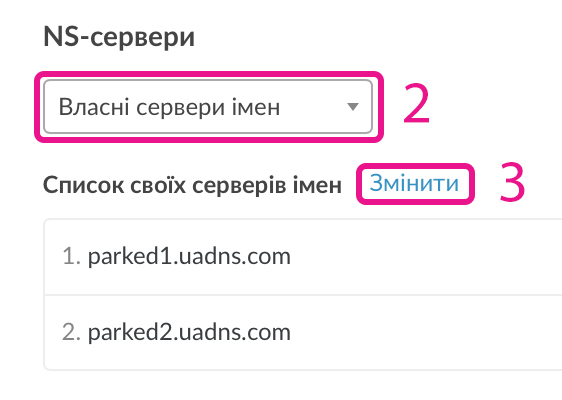
Task: Click the gray dropdown arrow triangle
Action: 353,107
